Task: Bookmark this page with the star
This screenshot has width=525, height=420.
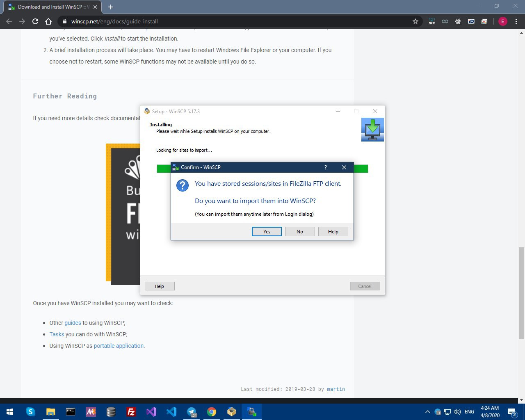Action: tap(415, 21)
